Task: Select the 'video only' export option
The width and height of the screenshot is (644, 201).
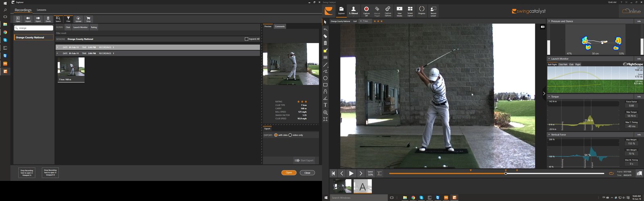Action: [290, 135]
